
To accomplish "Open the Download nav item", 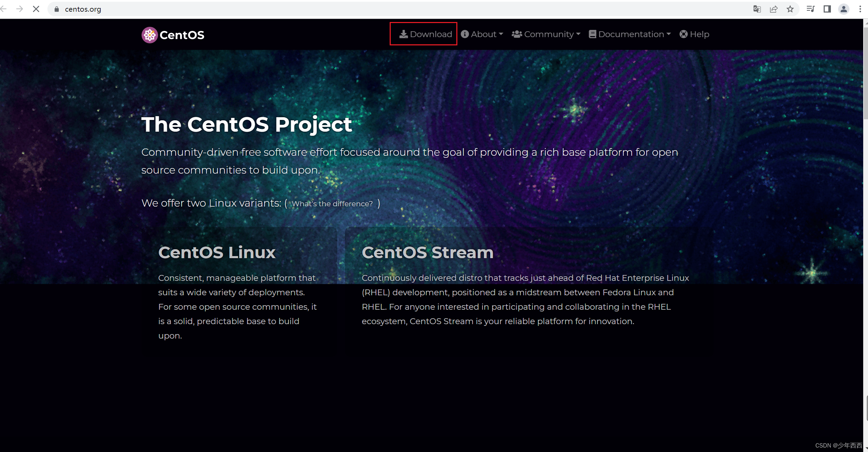I will coord(425,34).
